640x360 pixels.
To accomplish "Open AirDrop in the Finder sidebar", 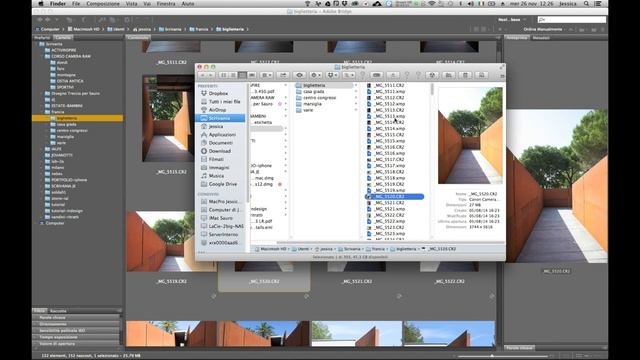I will point(217,110).
